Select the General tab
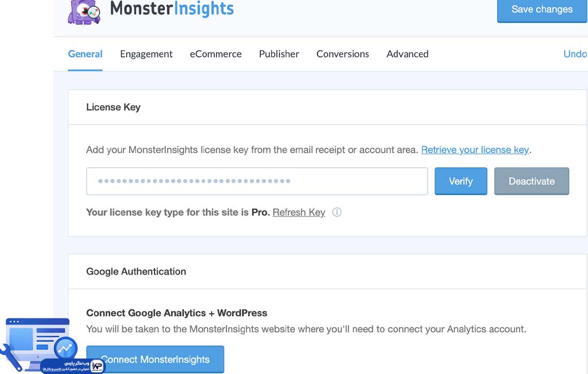The image size is (588, 374). click(x=85, y=54)
